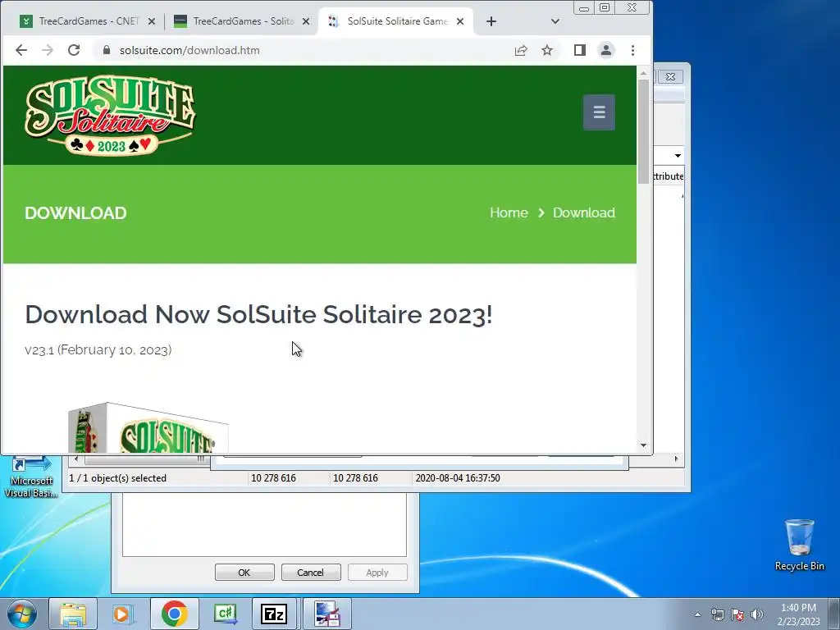840x630 pixels.
Task: Open Chrome three-dot menu
Action: pos(632,50)
